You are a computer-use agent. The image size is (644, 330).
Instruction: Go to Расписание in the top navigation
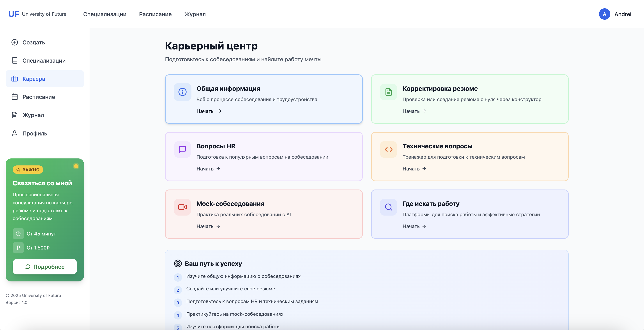pyautogui.click(x=155, y=14)
